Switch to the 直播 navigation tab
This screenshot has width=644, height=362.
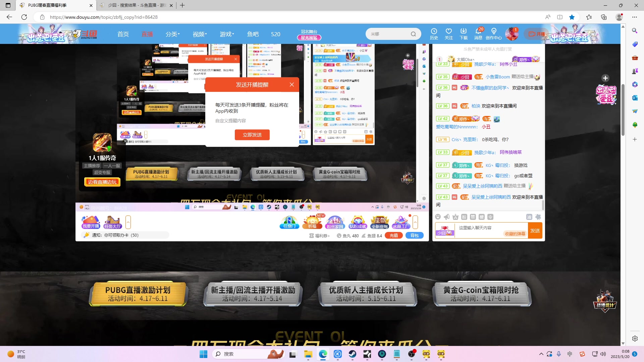(147, 34)
